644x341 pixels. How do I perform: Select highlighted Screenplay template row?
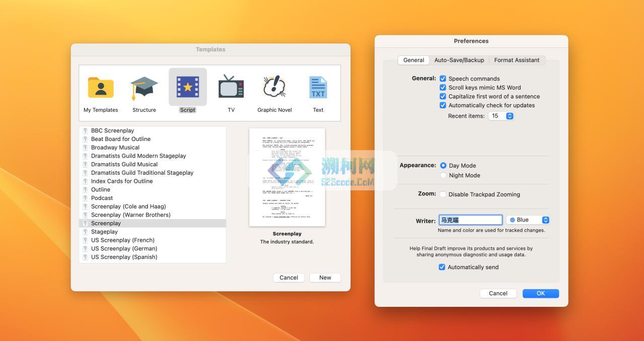coord(152,223)
